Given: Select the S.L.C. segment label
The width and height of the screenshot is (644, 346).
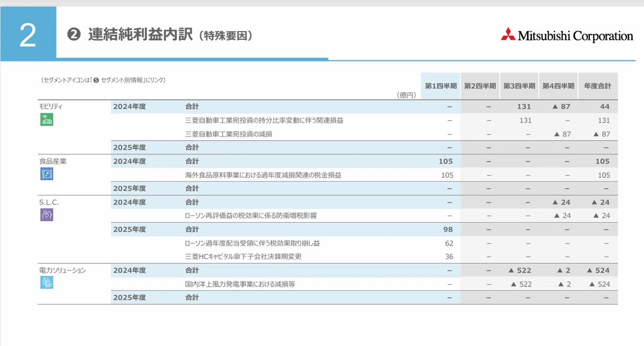Looking at the screenshot, I should [x=49, y=202].
